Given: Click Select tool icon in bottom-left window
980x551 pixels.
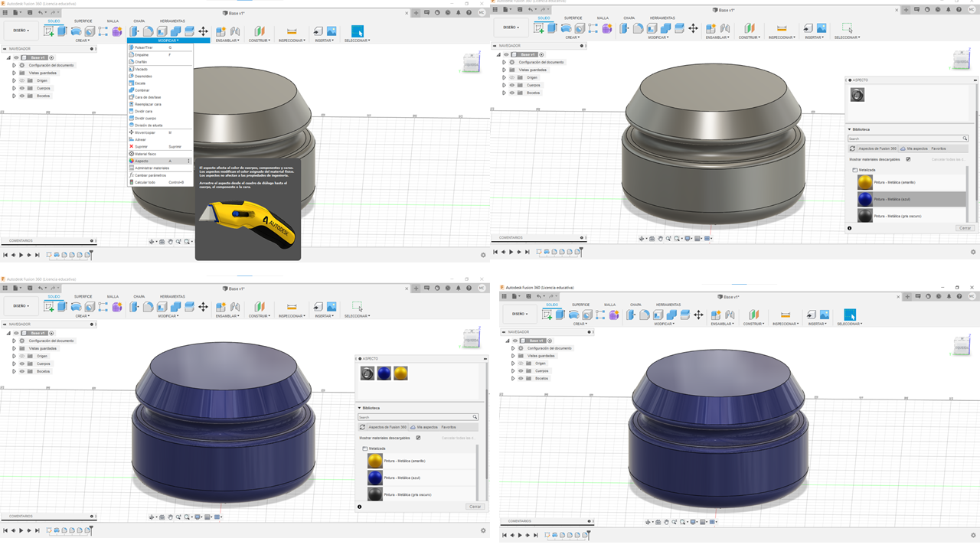Looking at the screenshot, I should [357, 307].
